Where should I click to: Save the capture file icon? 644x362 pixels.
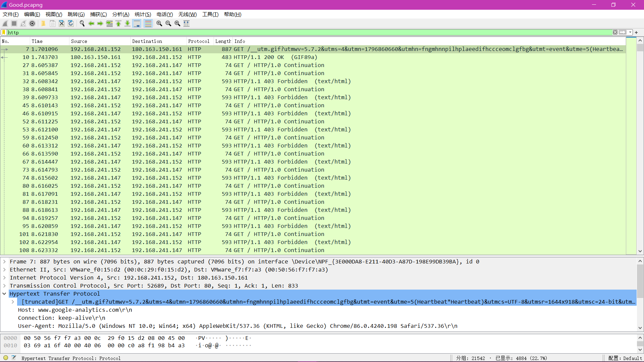[53, 23]
